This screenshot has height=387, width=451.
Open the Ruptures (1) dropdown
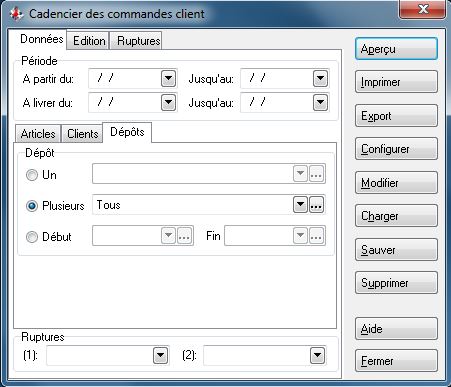tap(160, 356)
